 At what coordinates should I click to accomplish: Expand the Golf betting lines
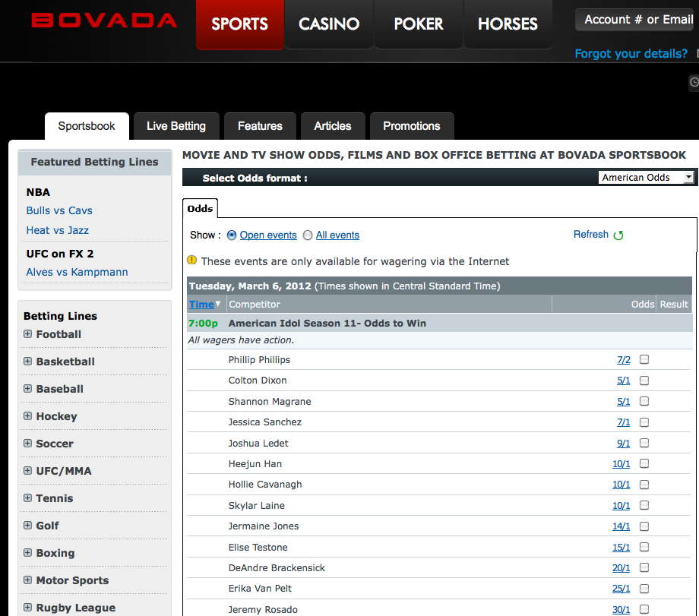27,525
